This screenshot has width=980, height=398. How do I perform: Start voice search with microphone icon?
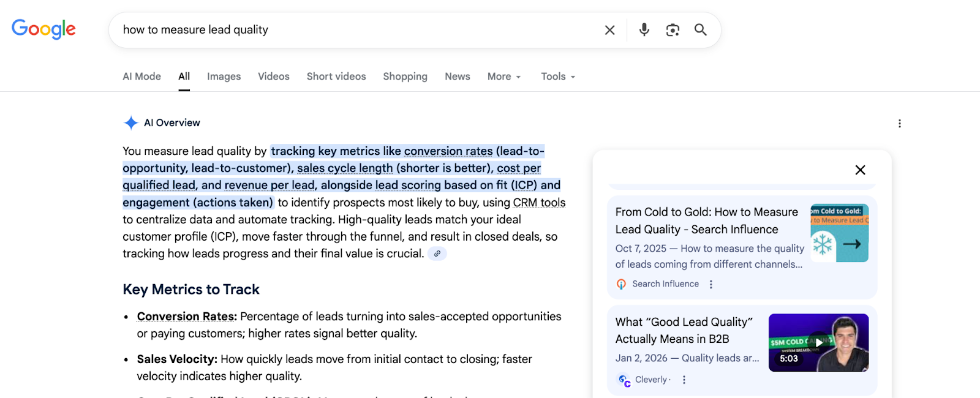(x=644, y=30)
